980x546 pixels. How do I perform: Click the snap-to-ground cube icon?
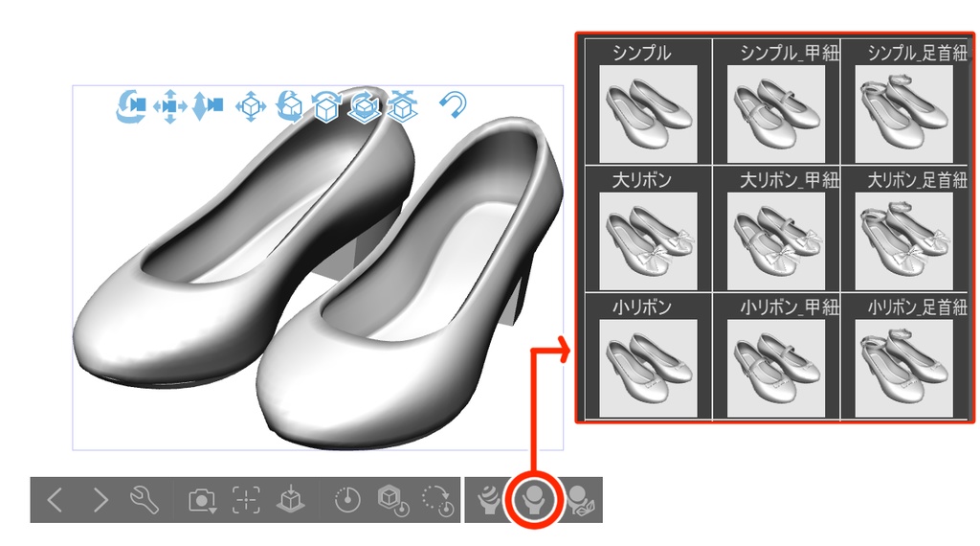(x=403, y=105)
